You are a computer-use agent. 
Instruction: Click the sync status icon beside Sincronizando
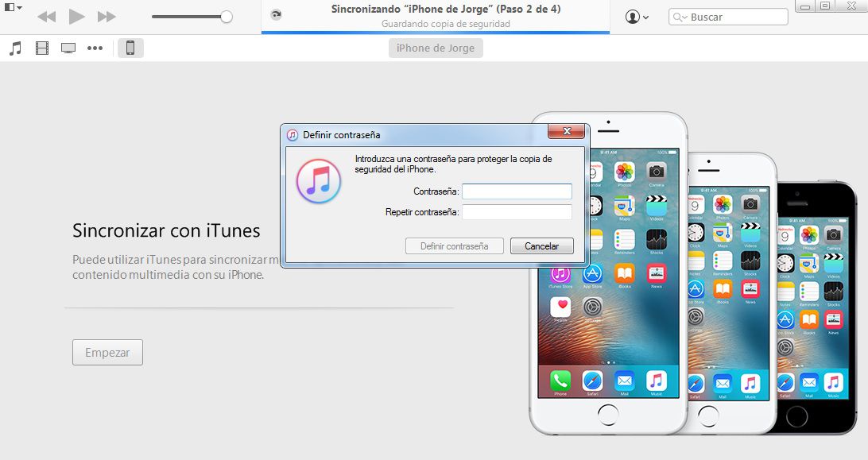276,15
